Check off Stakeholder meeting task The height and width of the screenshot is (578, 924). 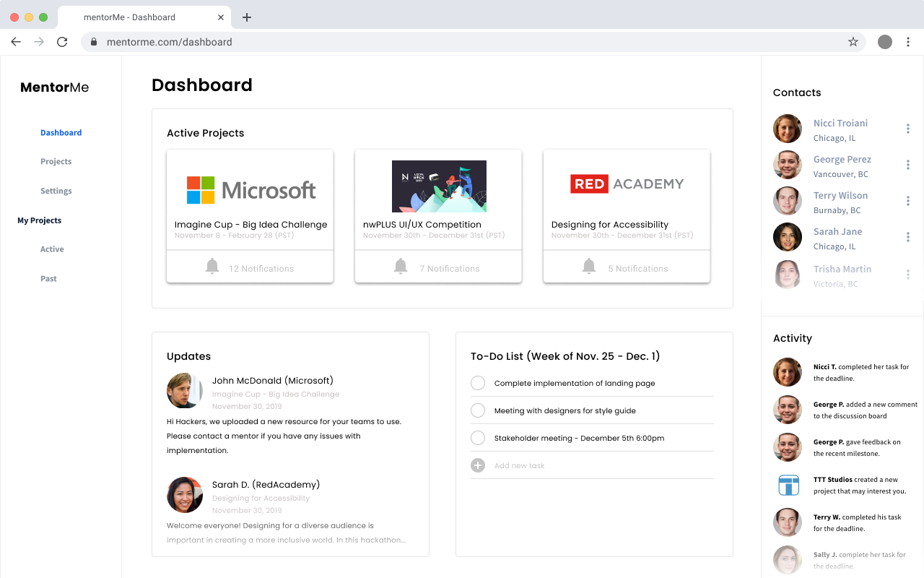478,438
